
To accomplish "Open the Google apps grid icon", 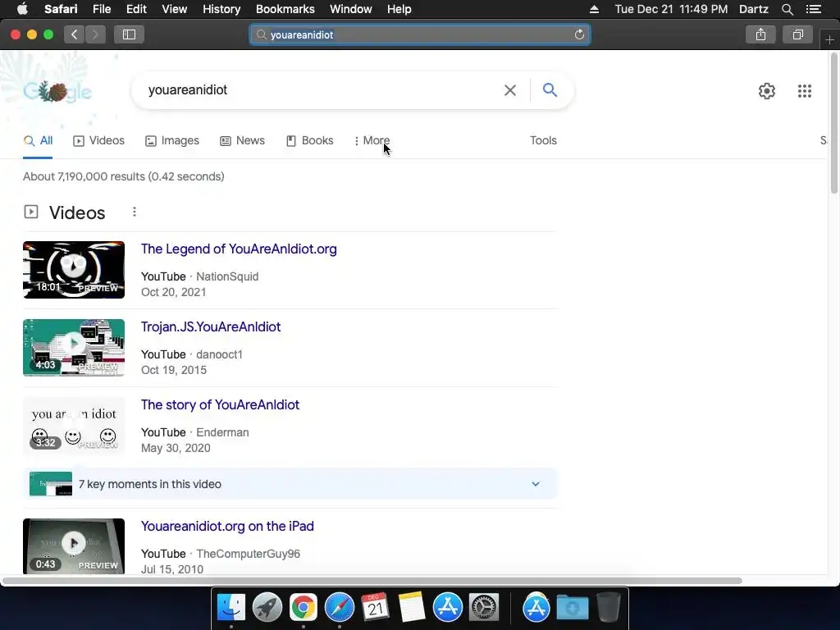I will tap(804, 91).
